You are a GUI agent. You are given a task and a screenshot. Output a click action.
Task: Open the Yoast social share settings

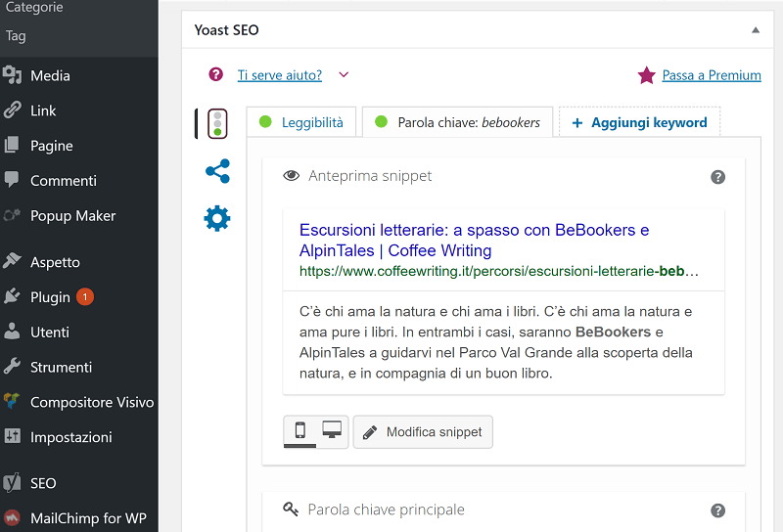(217, 171)
